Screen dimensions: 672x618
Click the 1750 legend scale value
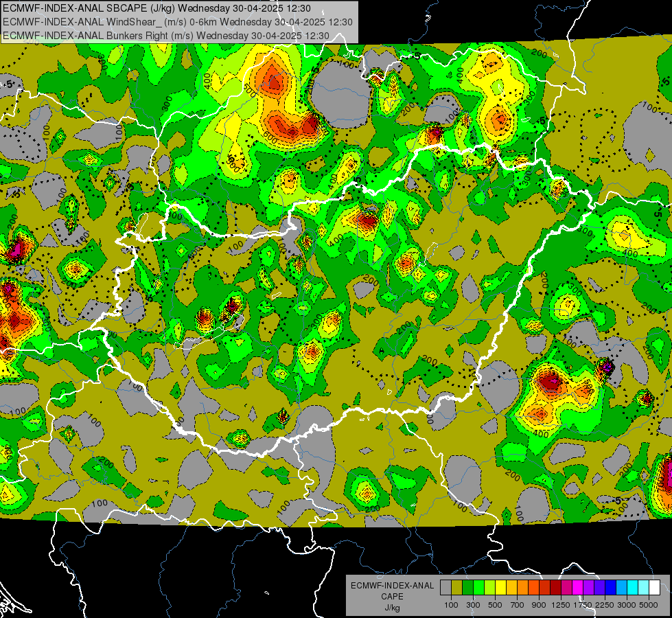coord(583,605)
